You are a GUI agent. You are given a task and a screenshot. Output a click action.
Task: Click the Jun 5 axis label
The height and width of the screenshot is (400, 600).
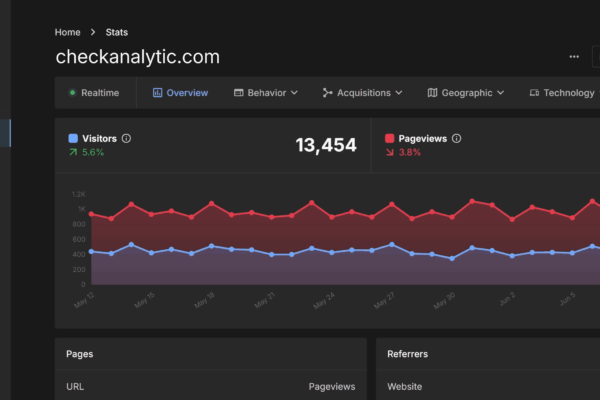[567, 299]
